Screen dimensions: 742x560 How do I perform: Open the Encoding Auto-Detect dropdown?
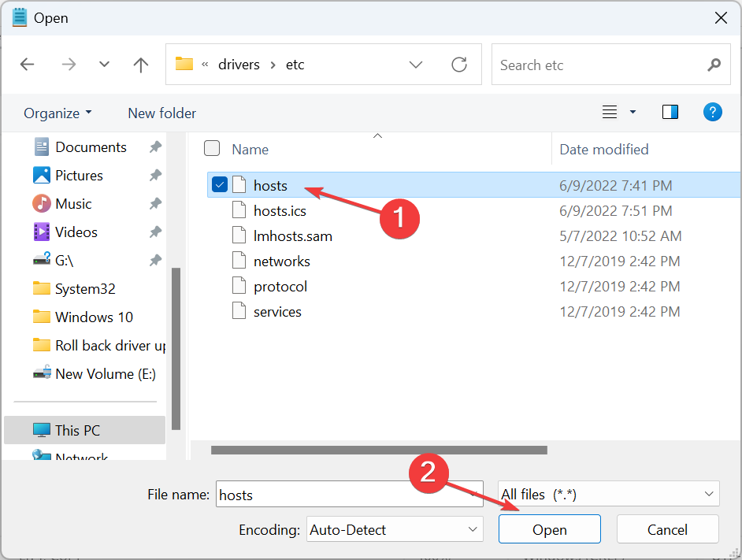tap(394, 530)
